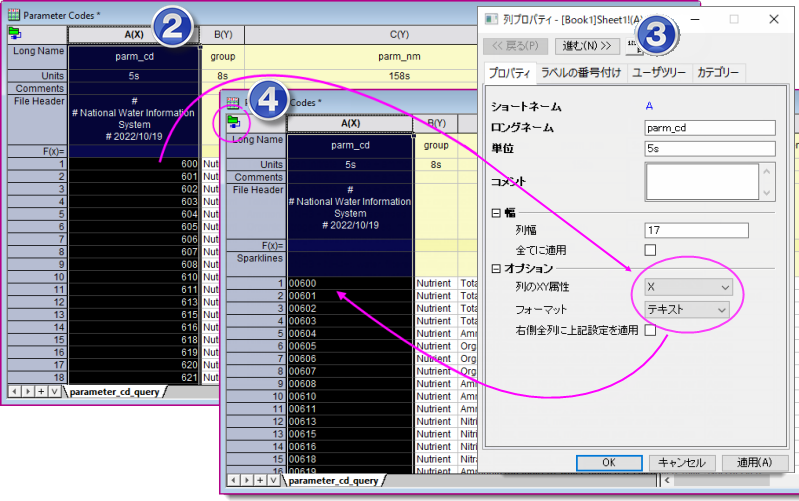
Task: Click Comments row label in back worksheet
Action: tap(37, 89)
